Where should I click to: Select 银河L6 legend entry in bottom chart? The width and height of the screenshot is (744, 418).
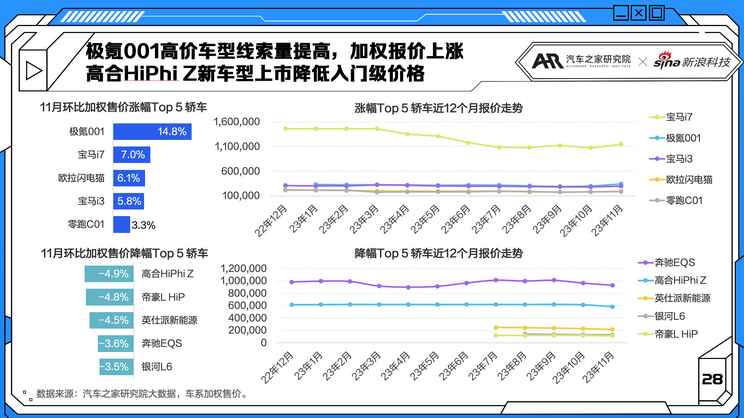tap(662, 316)
